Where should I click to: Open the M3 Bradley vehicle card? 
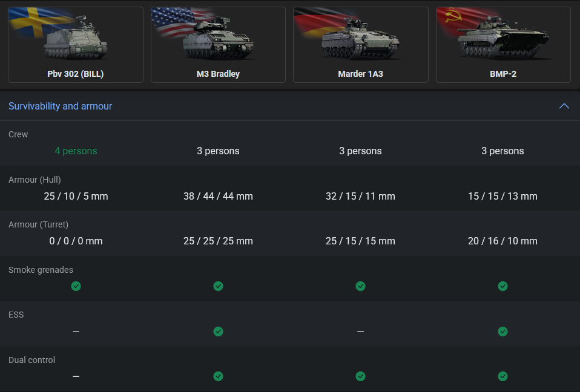tap(218, 45)
